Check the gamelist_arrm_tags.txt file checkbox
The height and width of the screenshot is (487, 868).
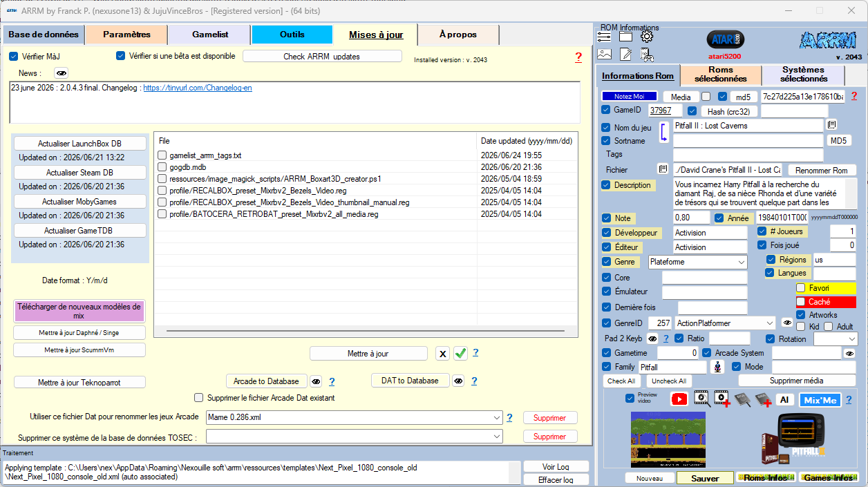(162, 155)
